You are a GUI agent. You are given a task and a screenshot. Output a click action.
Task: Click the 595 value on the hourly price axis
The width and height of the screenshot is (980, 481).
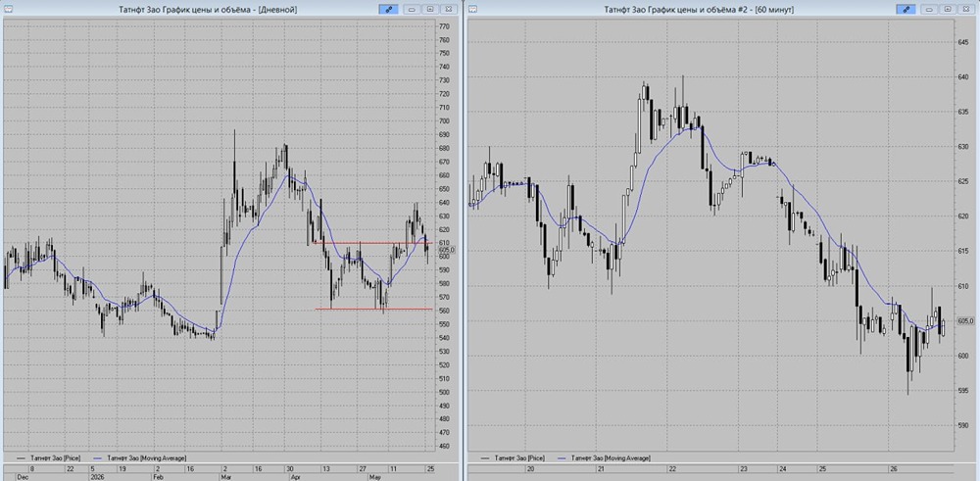click(x=962, y=391)
